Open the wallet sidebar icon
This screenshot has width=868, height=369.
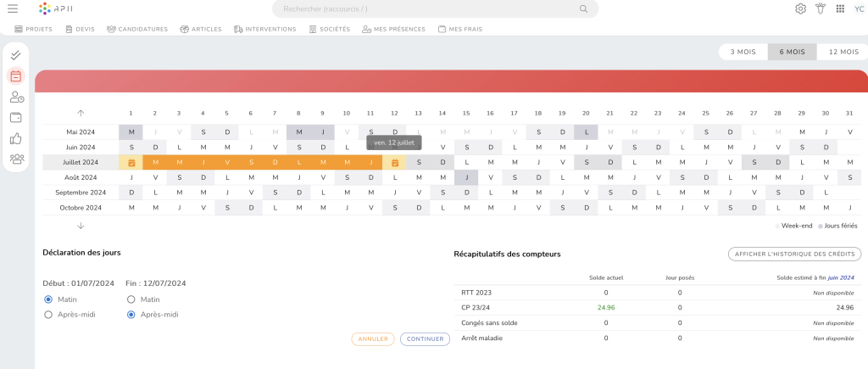16,117
